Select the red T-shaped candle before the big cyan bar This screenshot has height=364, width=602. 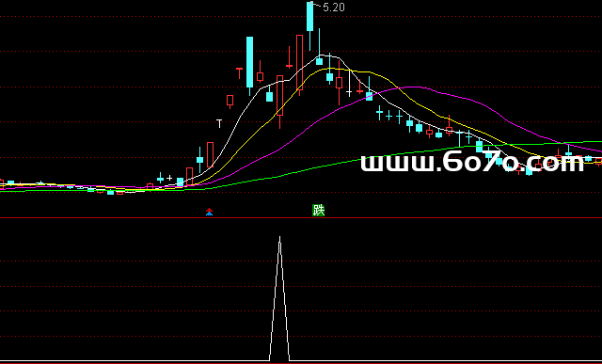click(239, 71)
